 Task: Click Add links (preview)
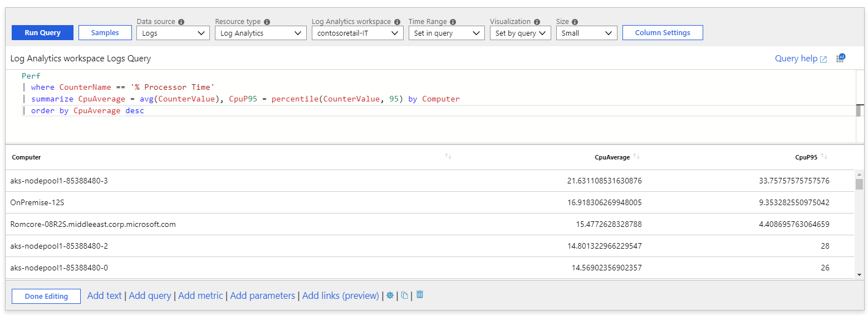[x=341, y=295]
